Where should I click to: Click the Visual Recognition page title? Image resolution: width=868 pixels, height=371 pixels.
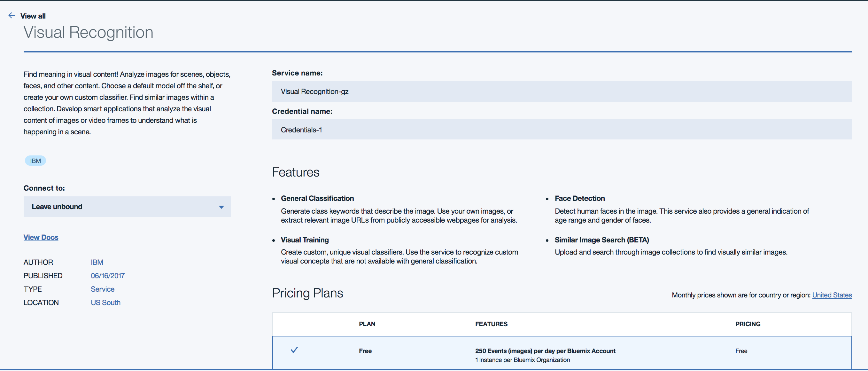tap(88, 32)
